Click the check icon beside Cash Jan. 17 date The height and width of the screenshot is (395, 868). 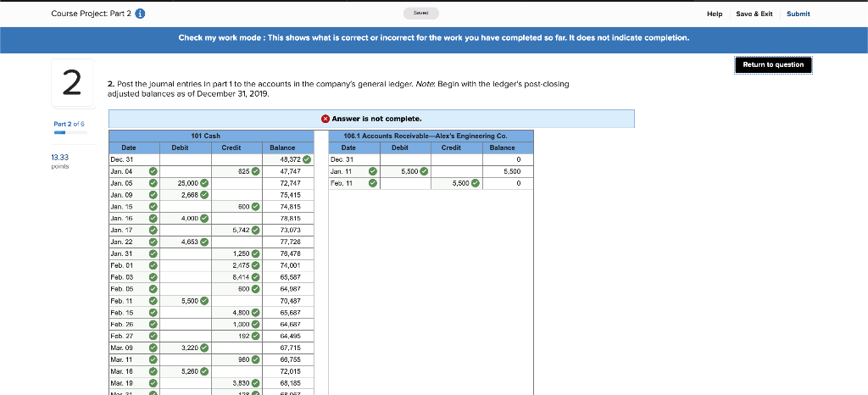tap(153, 231)
